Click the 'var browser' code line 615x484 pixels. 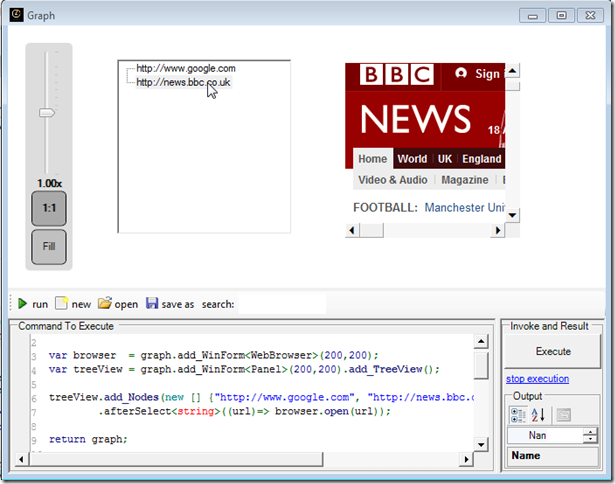[x=214, y=355]
